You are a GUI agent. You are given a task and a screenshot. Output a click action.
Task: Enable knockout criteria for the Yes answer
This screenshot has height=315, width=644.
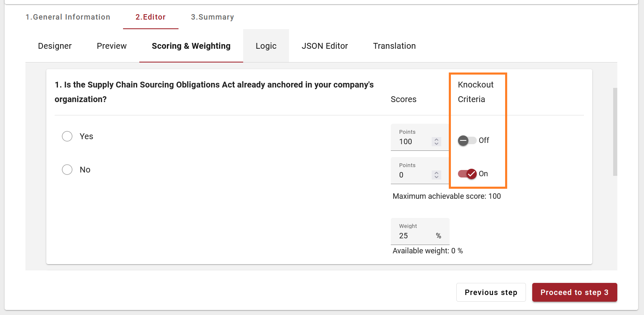pos(467,140)
